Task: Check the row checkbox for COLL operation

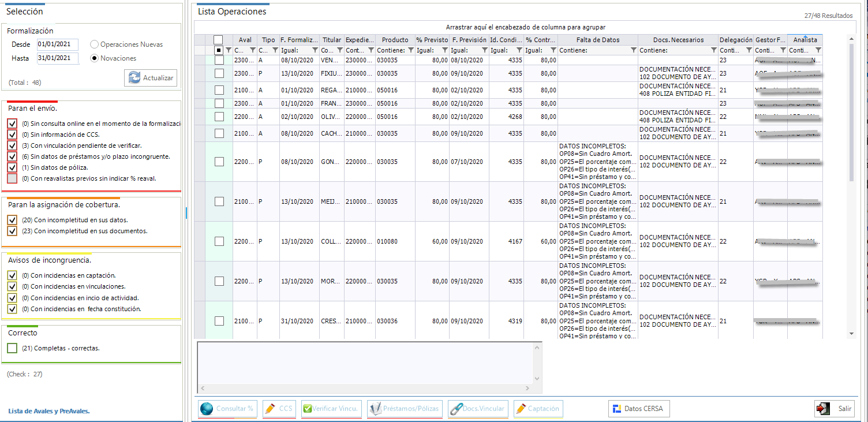Action: pos(219,241)
